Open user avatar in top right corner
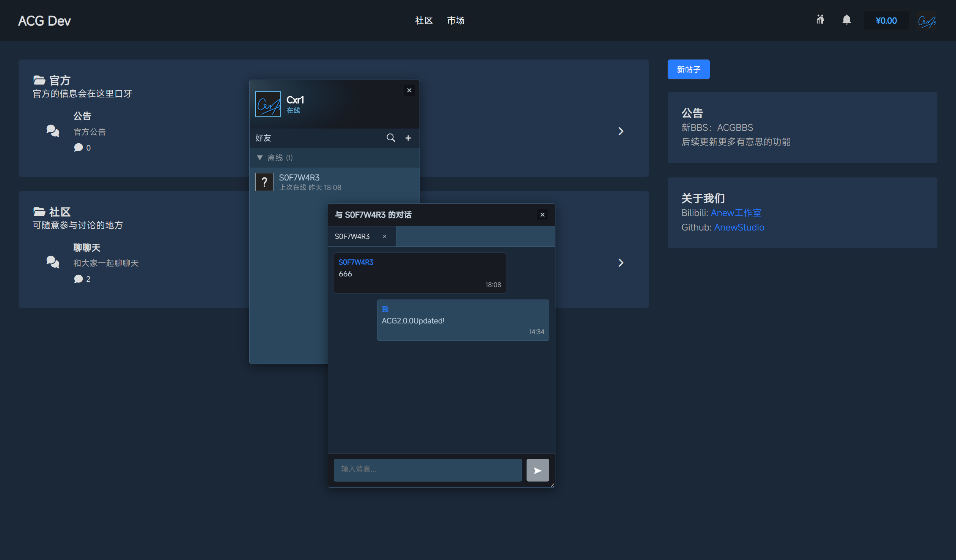 coord(927,21)
